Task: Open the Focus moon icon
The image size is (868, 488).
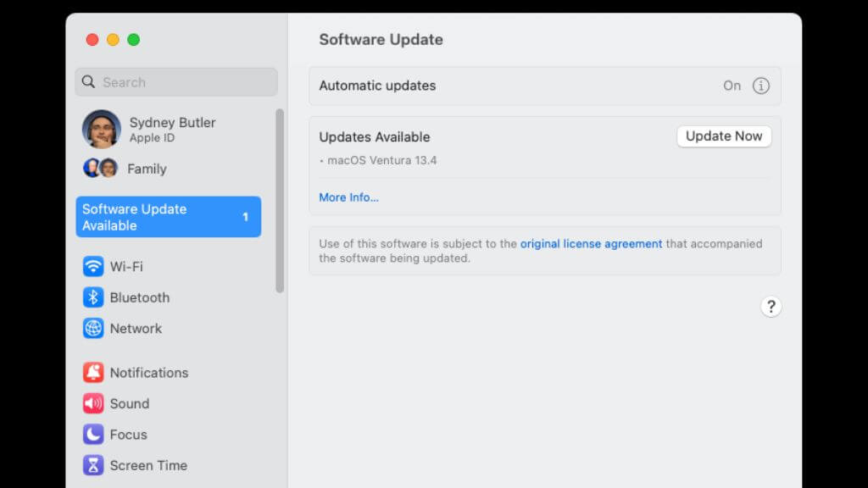Action: pos(93,435)
